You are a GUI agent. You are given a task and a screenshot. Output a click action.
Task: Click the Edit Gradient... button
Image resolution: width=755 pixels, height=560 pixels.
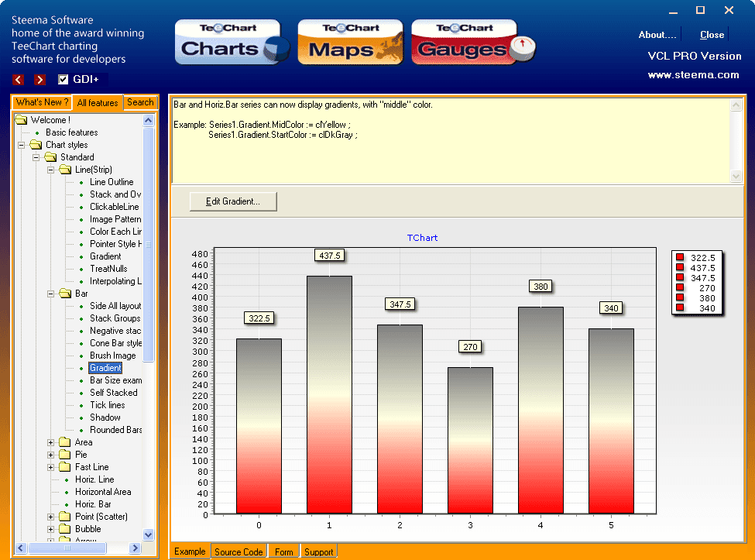(x=233, y=201)
